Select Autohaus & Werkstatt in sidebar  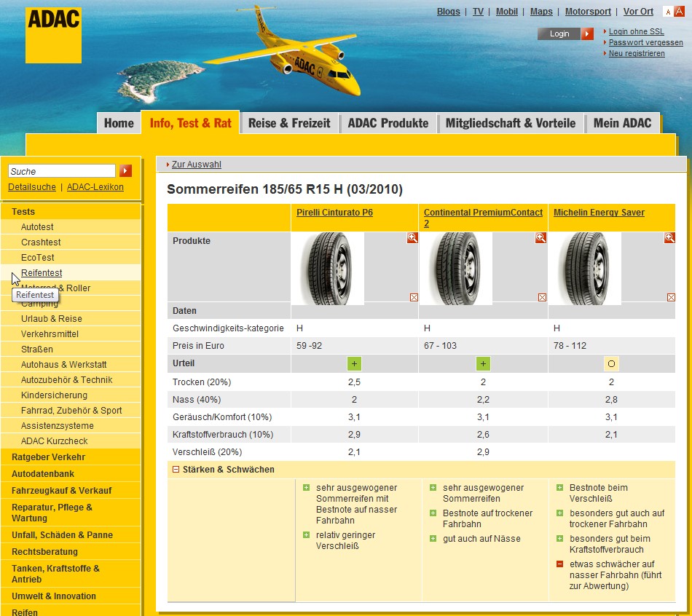pos(71,365)
